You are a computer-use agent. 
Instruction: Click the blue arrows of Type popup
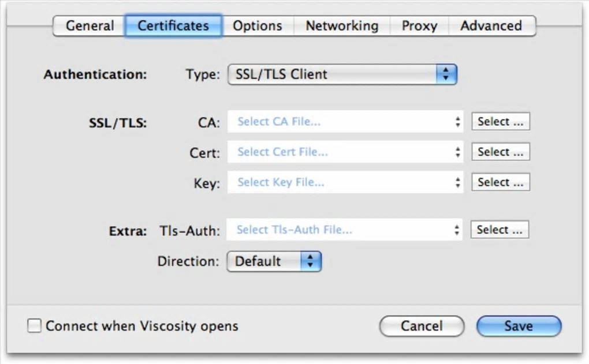point(446,74)
